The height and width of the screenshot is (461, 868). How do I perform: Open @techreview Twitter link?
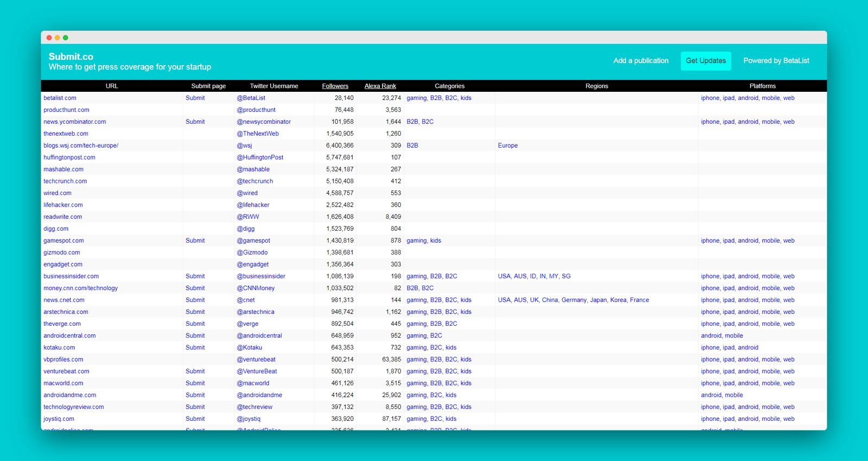point(254,407)
